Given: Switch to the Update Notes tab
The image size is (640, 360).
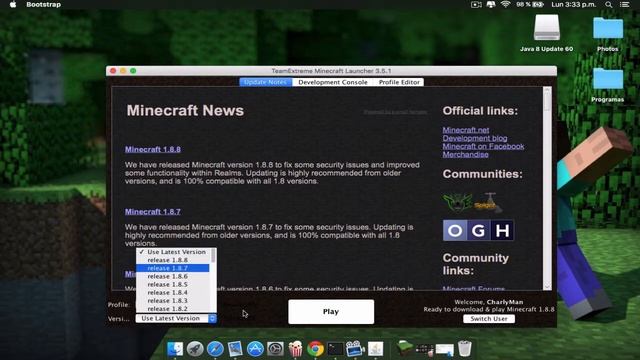Looking at the screenshot, I should (x=266, y=82).
